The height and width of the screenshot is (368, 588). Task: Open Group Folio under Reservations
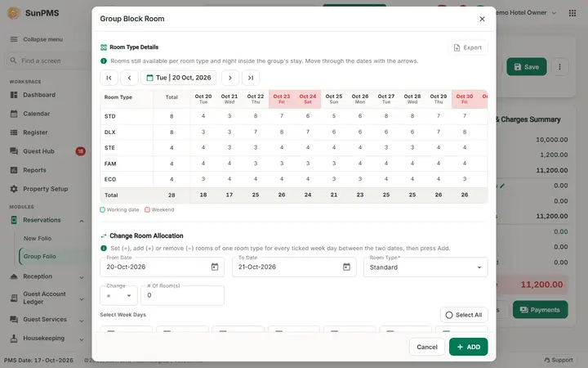point(40,257)
